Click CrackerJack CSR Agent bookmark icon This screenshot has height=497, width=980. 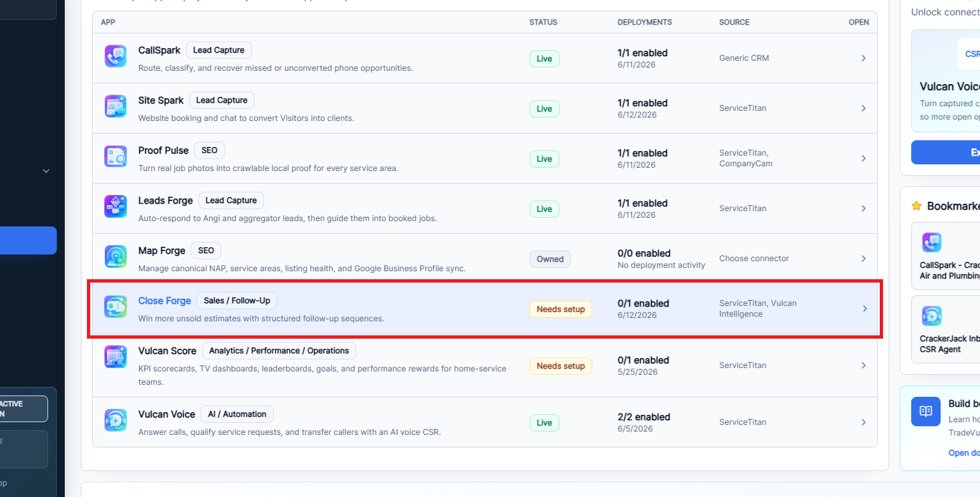click(x=932, y=315)
